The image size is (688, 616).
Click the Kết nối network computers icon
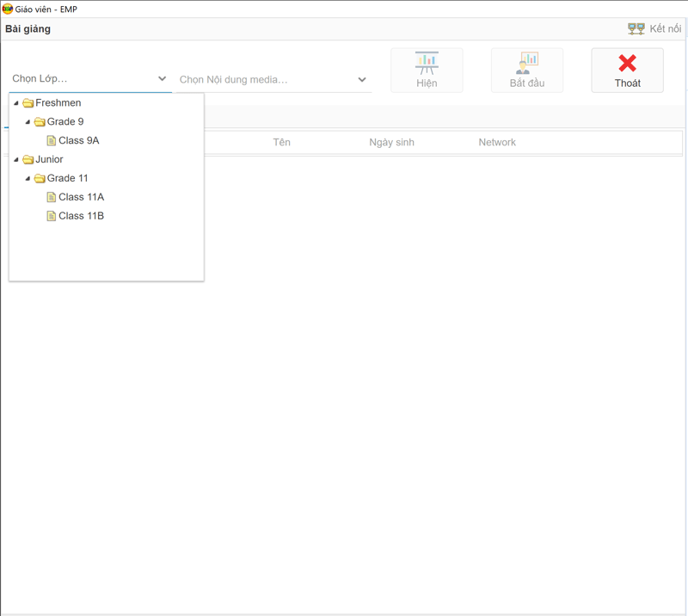pyautogui.click(x=636, y=29)
